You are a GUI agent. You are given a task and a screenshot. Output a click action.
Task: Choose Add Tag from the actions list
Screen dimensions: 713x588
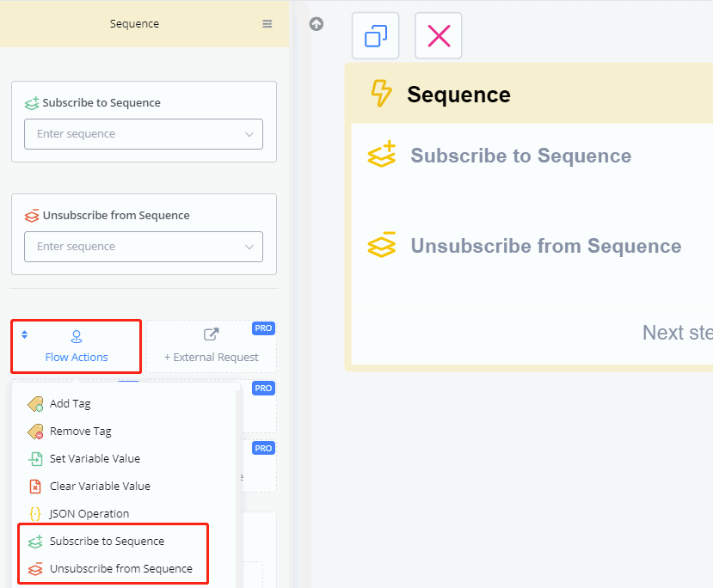click(x=70, y=404)
